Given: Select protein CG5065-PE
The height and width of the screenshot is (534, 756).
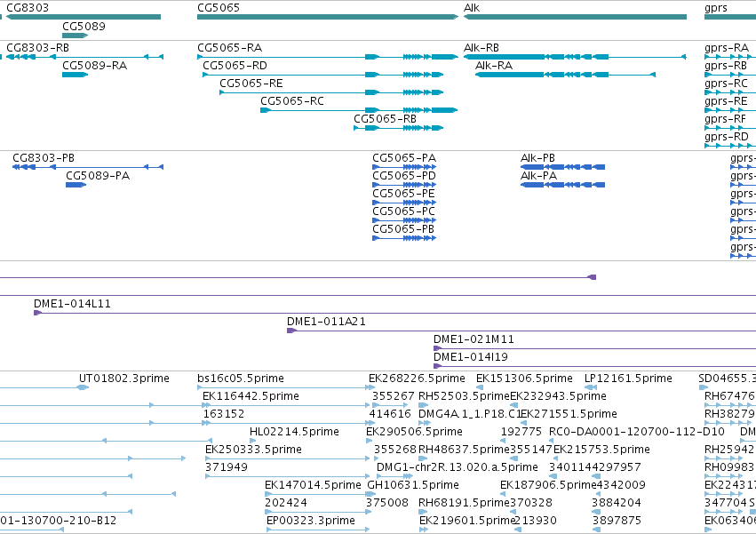Looking at the screenshot, I should [x=403, y=194].
